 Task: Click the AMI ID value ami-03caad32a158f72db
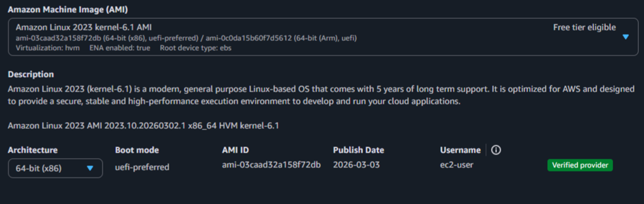[x=271, y=165]
